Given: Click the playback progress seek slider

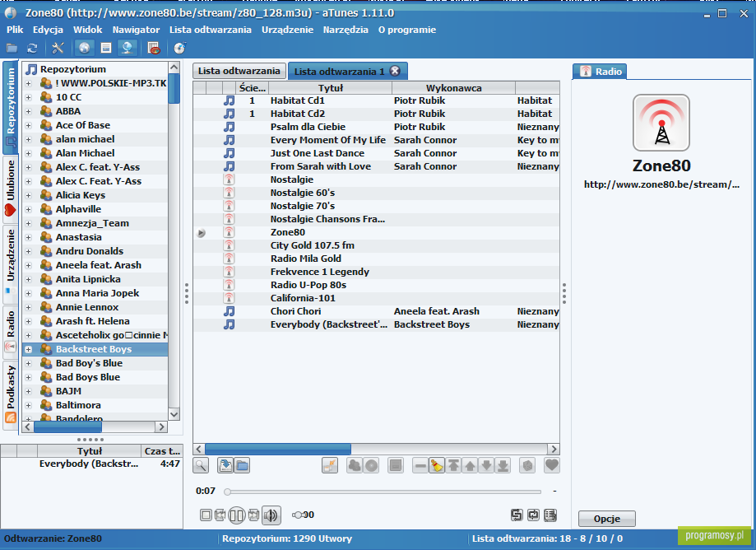Looking at the screenshot, I should click(384, 492).
